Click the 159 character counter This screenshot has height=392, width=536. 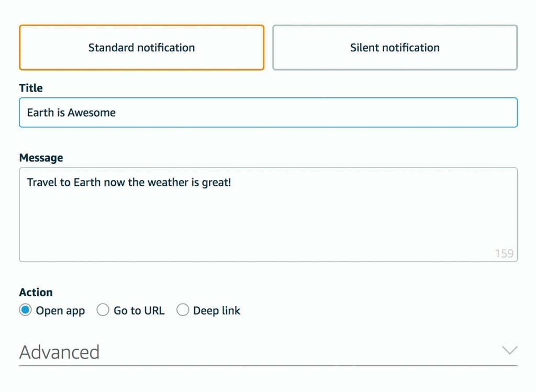[504, 254]
